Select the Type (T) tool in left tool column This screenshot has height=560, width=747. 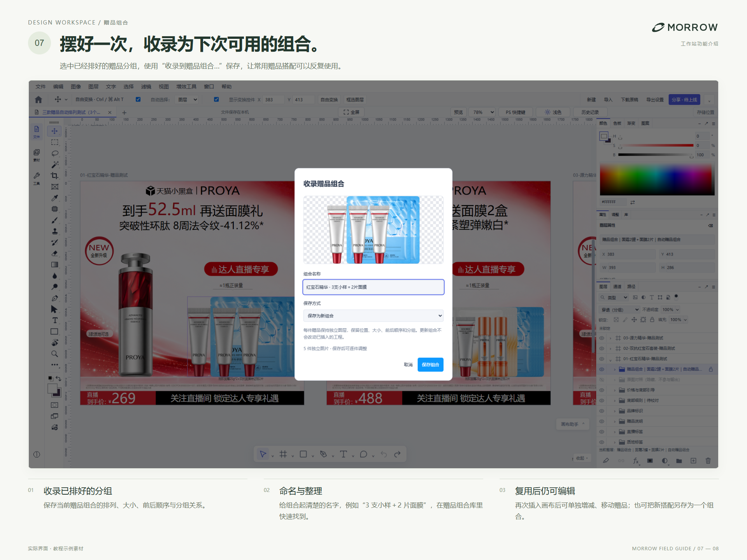tap(54, 320)
